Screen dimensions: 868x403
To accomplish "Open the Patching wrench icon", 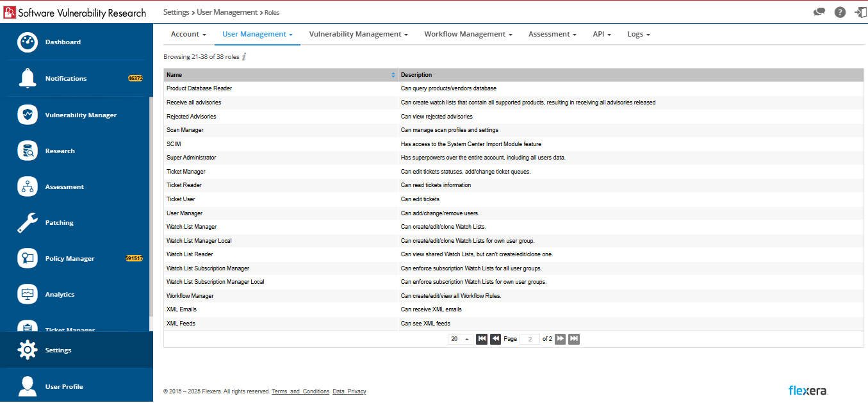I will pos(28,222).
